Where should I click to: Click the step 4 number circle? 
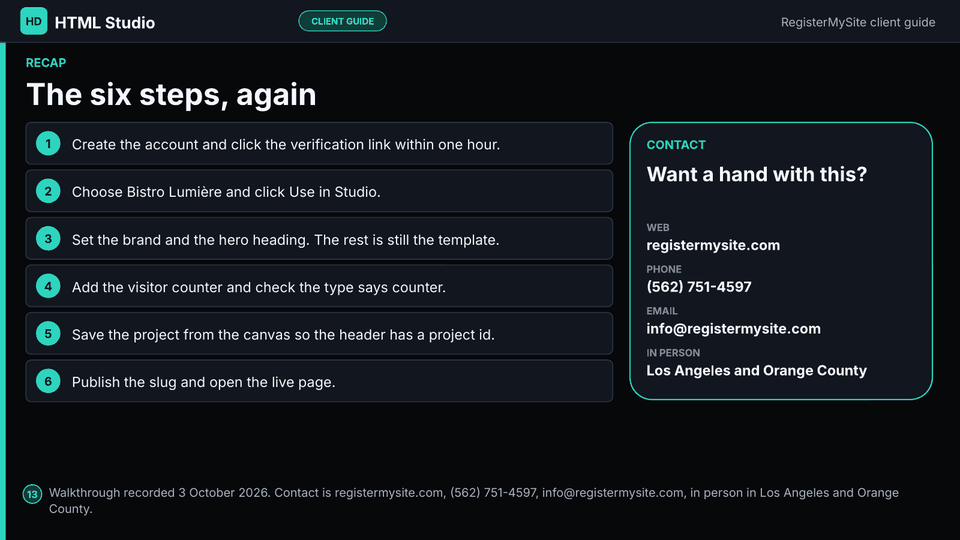click(48, 286)
